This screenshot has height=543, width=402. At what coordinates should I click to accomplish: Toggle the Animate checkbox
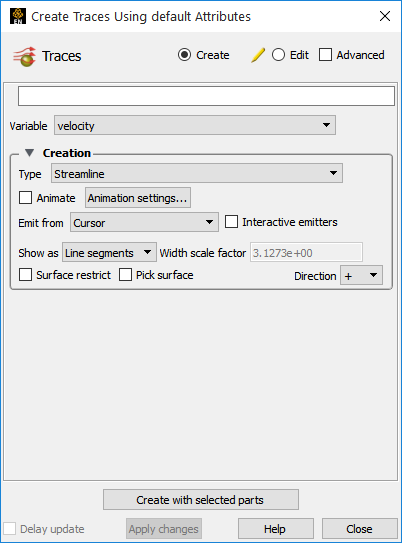[x=25, y=198]
